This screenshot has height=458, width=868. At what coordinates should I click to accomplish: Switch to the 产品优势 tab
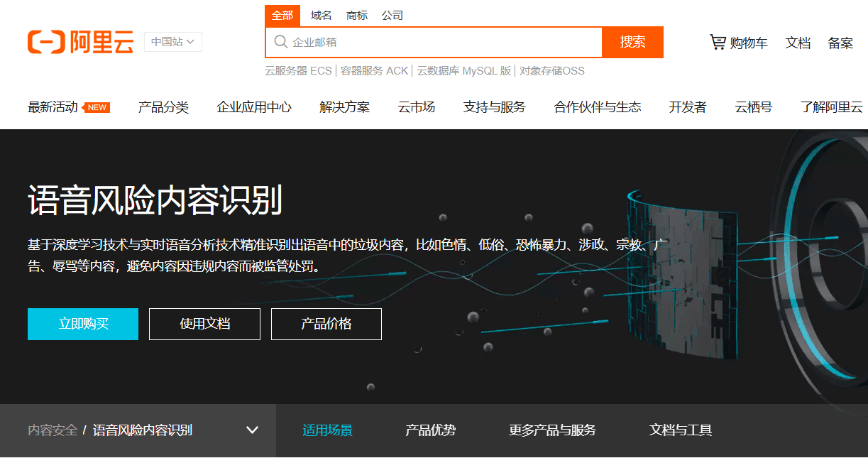click(x=430, y=430)
